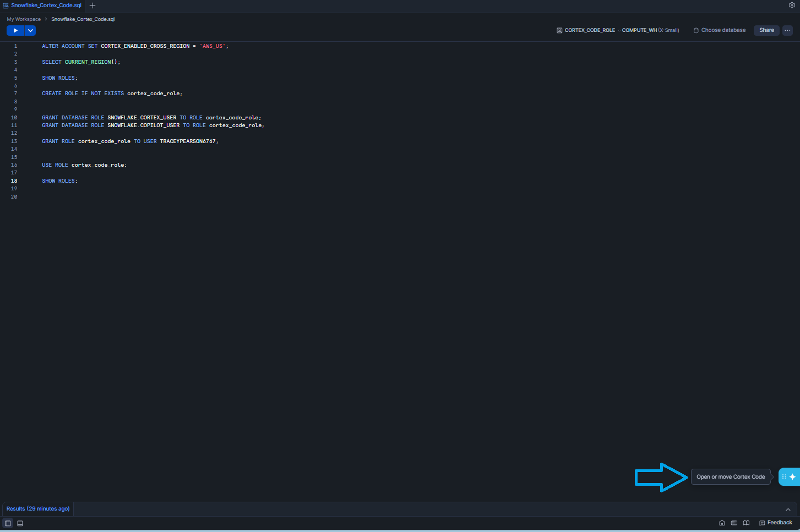Select the Snowflake_Cortex_Code.sql tab

(46, 6)
